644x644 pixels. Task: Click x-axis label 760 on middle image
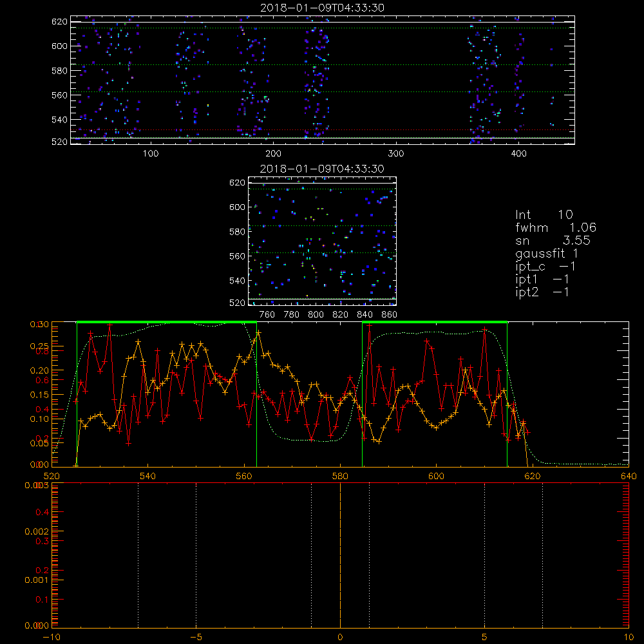[x=267, y=315]
